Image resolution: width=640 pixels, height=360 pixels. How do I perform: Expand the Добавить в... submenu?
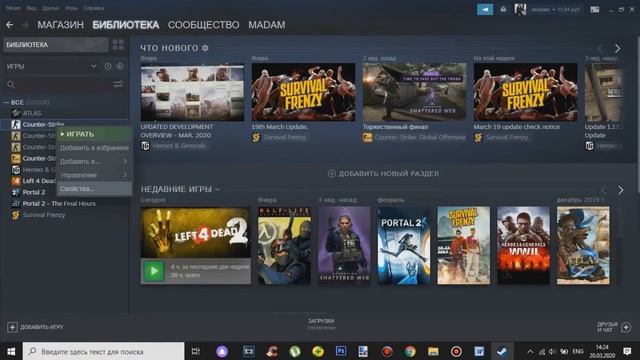click(94, 161)
